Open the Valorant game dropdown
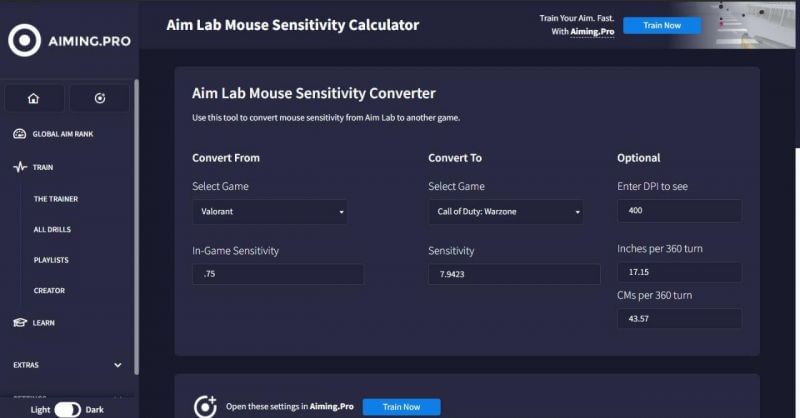The image size is (800, 418). 270,212
